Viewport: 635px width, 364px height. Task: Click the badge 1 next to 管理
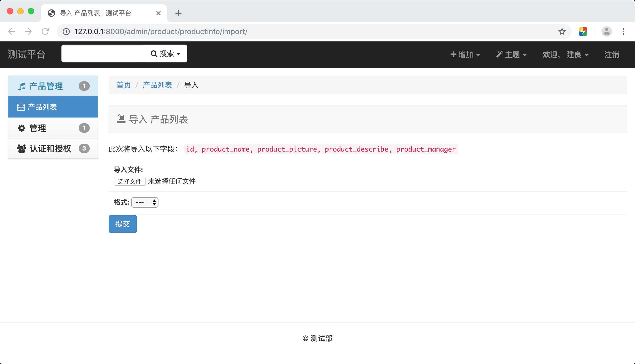point(84,128)
